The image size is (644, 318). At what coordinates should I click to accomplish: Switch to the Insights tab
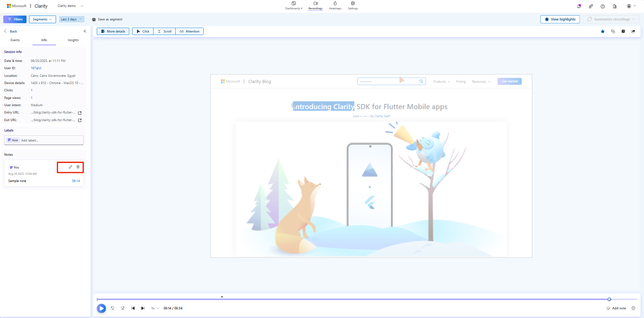click(x=73, y=40)
